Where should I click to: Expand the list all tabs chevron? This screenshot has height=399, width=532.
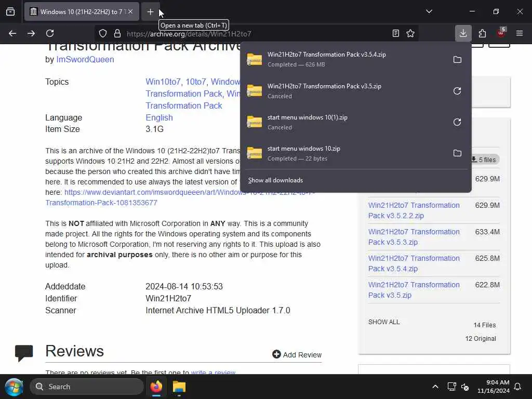(x=429, y=11)
